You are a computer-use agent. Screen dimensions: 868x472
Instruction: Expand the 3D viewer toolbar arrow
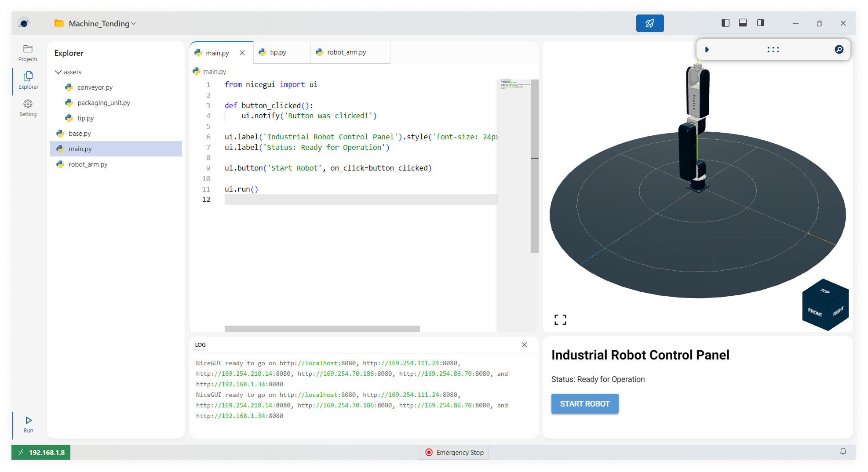pyautogui.click(x=707, y=50)
